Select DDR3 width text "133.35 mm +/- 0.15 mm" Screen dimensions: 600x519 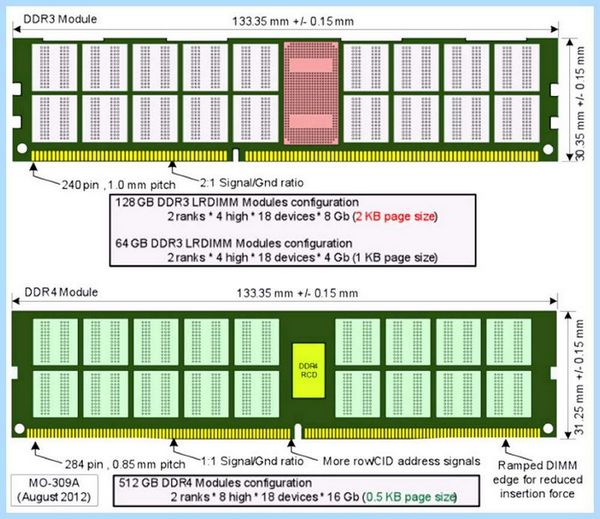coord(293,21)
